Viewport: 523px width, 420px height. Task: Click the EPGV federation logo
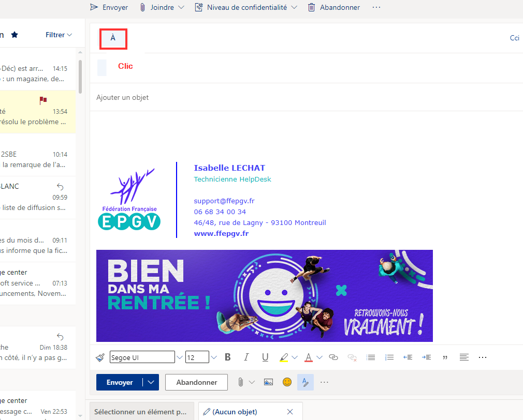(129, 199)
